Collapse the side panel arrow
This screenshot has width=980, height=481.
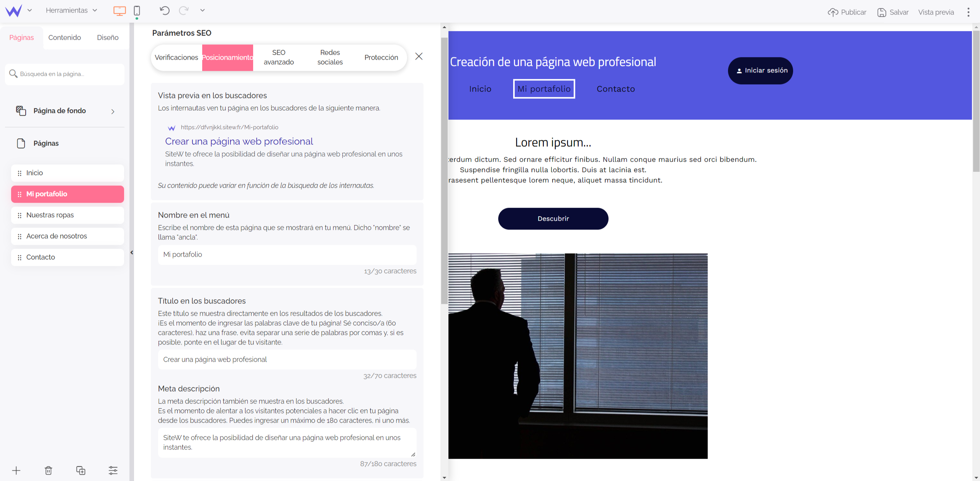pos(132,253)
